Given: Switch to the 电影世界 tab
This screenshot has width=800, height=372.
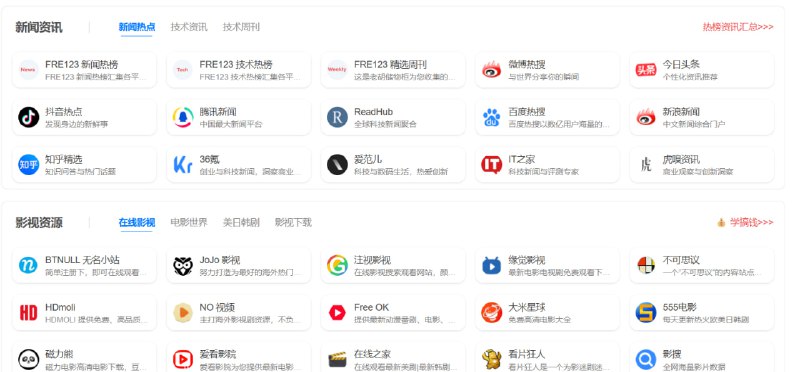Looking at the screenshot, I should [189, 222].
